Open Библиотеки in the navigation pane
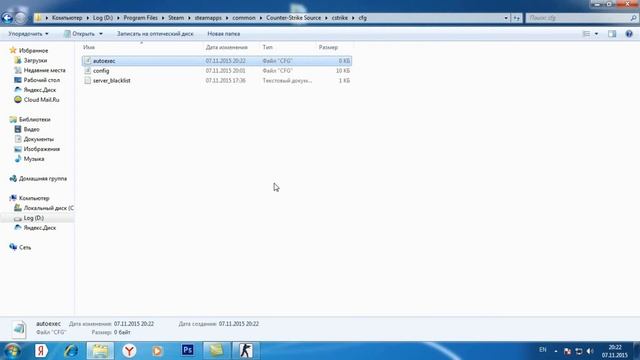The height and width of the screenshot is (360, 640). [34, 120]
